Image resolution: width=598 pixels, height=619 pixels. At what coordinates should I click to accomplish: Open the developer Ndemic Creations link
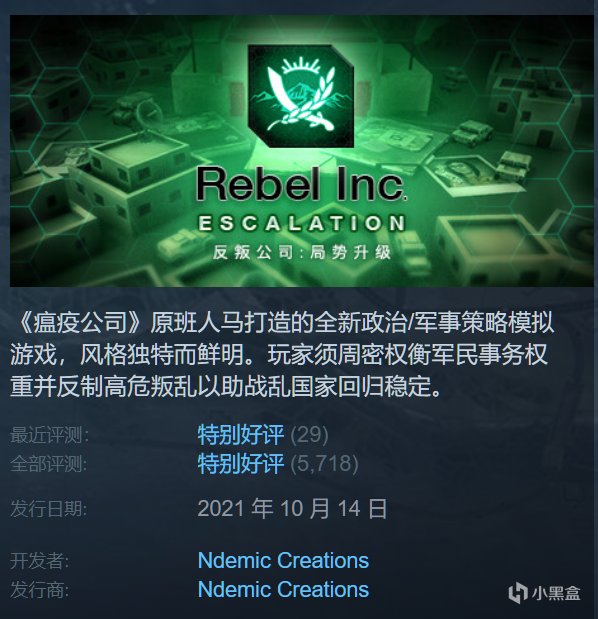[283, 561]
